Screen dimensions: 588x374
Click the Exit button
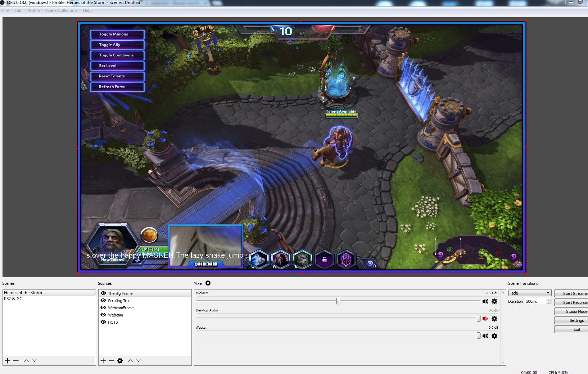pos(571,329)
